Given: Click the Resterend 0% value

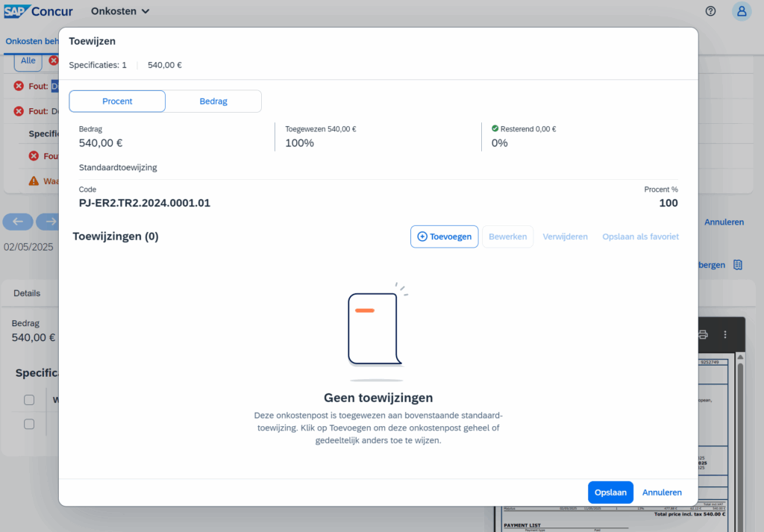Looking at the screenshot, I should (x=499, y=143).
